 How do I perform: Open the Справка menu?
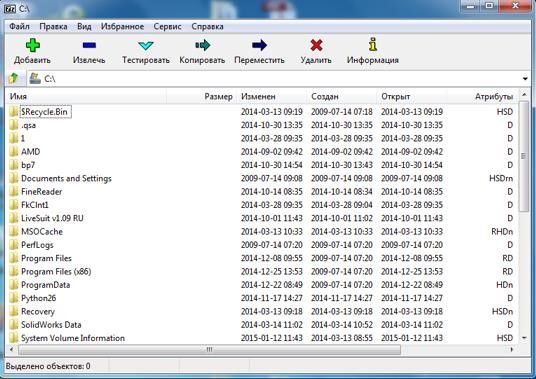(x=207, y=26)
